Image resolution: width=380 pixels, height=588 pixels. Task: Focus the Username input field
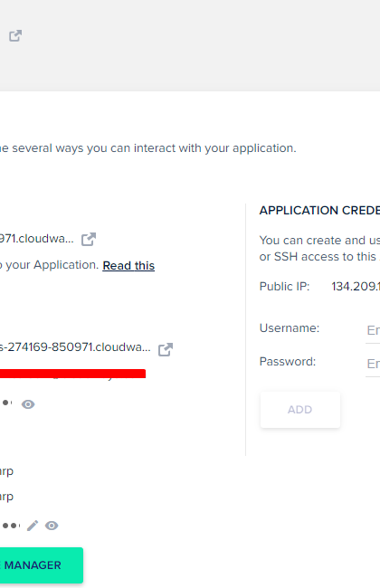373,330
